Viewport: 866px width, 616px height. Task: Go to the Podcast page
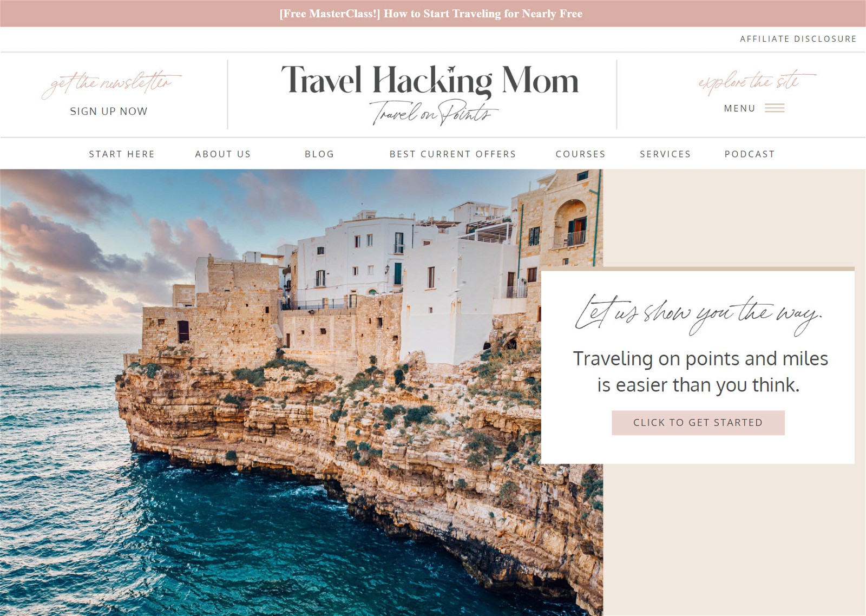coord(750,154)
